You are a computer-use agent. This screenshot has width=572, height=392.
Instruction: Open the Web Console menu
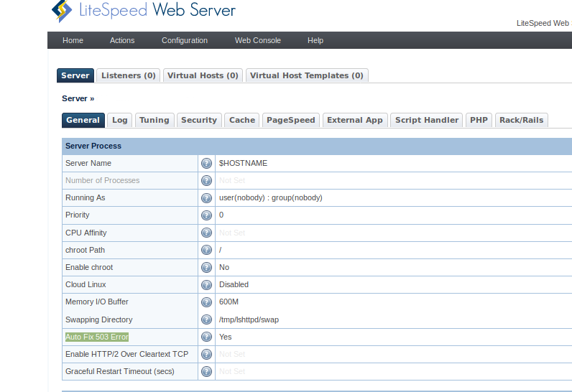[258, 40]
